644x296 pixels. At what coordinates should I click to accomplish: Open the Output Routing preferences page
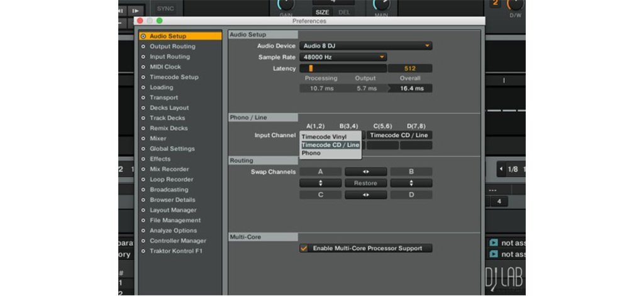(x=172, y=47)
